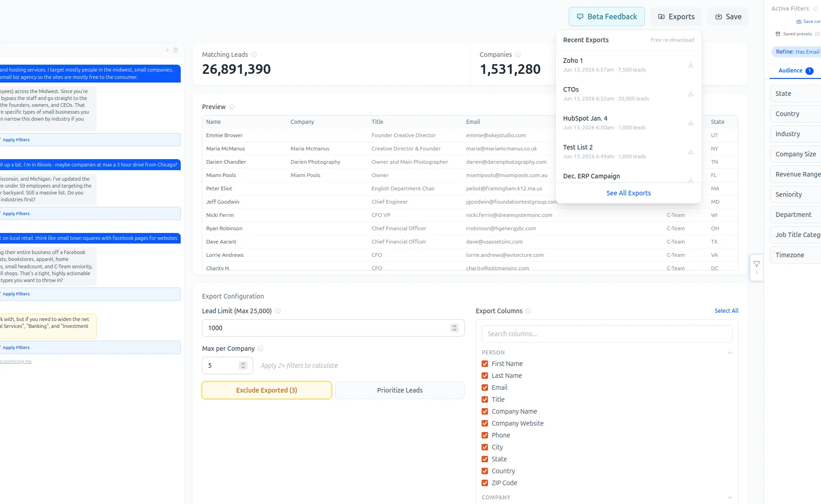
Task: Expand the Department filter
Action: (x=795, y=215)
